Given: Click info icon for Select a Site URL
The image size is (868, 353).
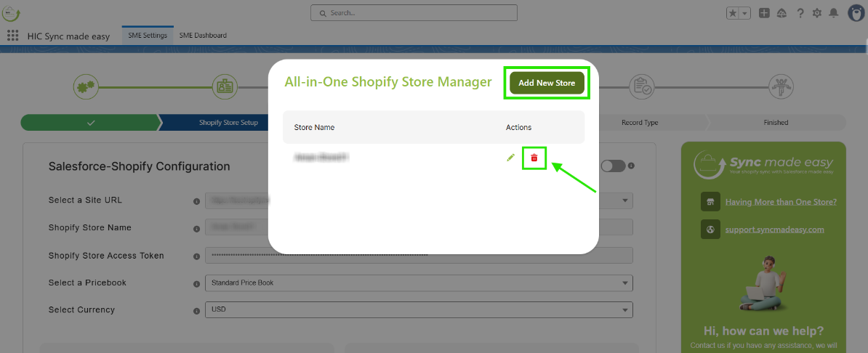Looking at the screenshot, I should [x=196, y=201].
